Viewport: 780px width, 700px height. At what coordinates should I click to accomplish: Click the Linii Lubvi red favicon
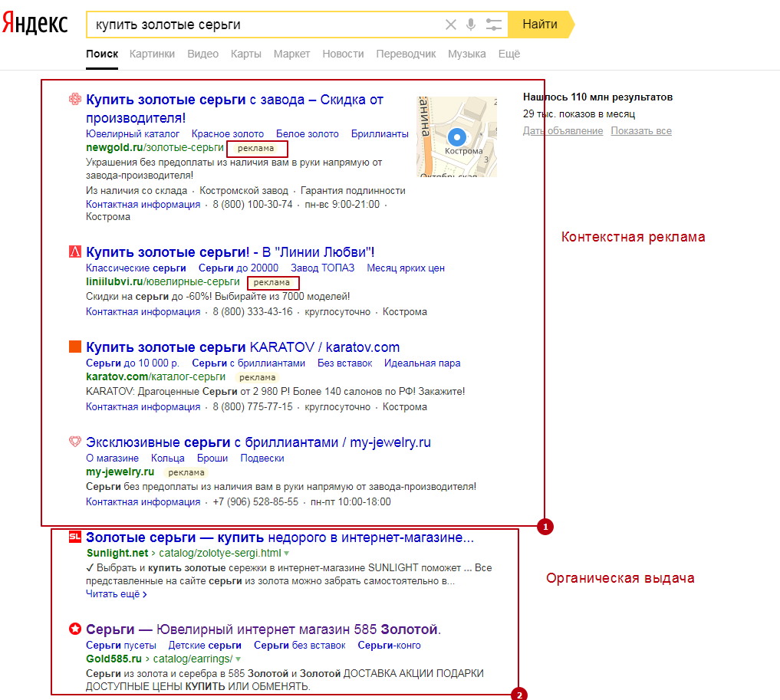click(x=75, y=251)
